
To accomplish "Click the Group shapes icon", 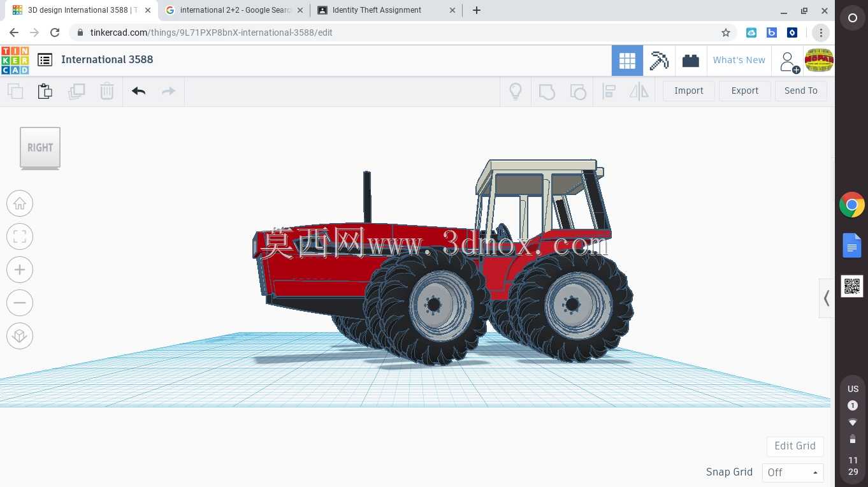I will pos(547,91).
